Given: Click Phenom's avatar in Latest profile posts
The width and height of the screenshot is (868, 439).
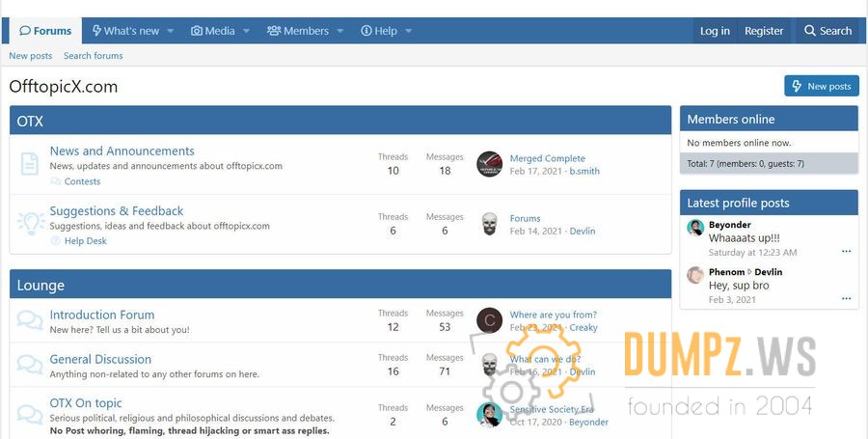Looking at the screenshot, I should click(695, 275).
